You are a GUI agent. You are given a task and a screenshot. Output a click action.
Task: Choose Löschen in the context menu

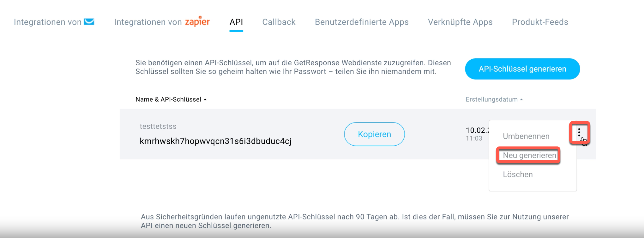(518, 174)
